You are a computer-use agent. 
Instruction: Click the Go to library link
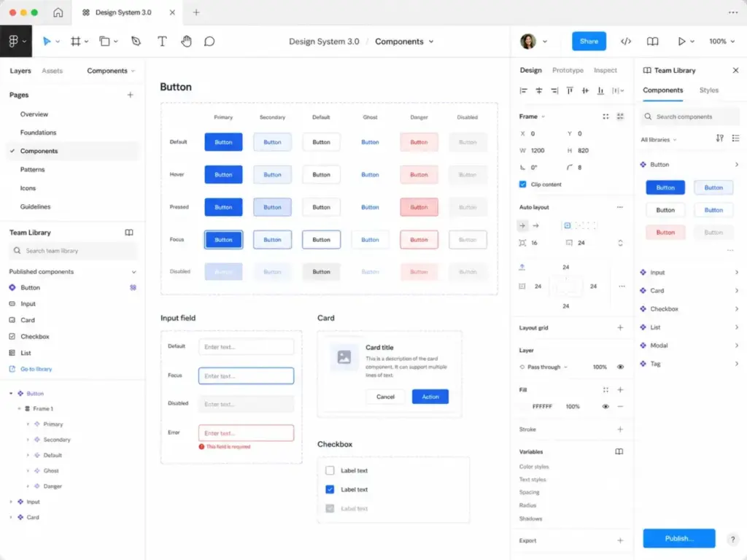(36, 369)
